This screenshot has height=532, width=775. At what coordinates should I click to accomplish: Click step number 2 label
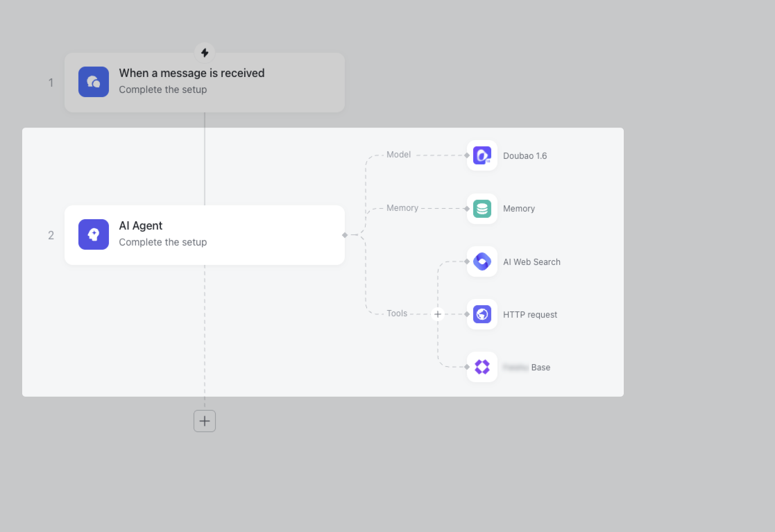[x=51, y=236]
